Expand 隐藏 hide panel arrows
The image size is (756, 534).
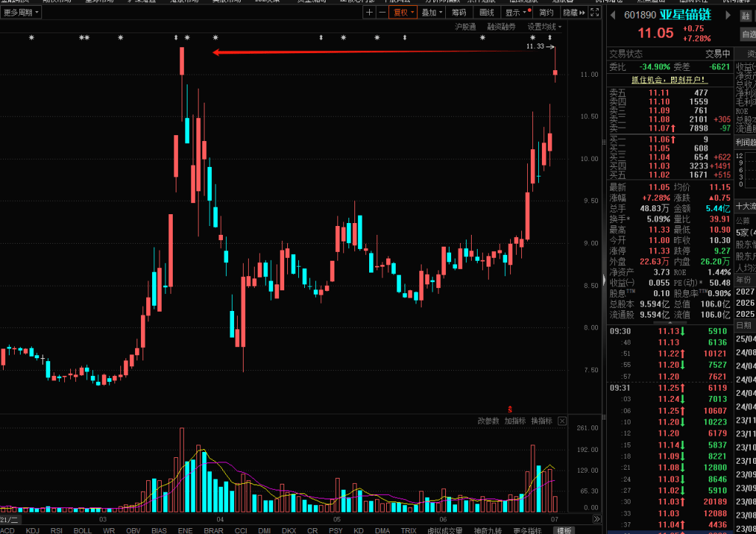coord(574,13)
